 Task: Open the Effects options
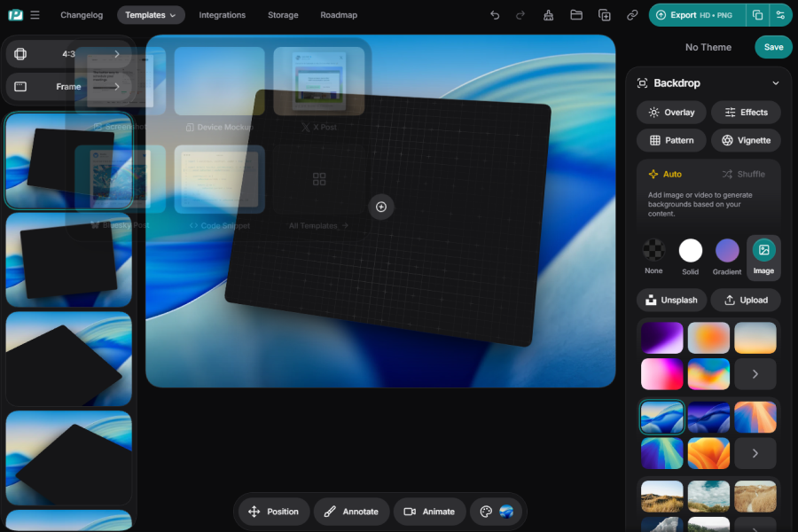pos(746,113)
